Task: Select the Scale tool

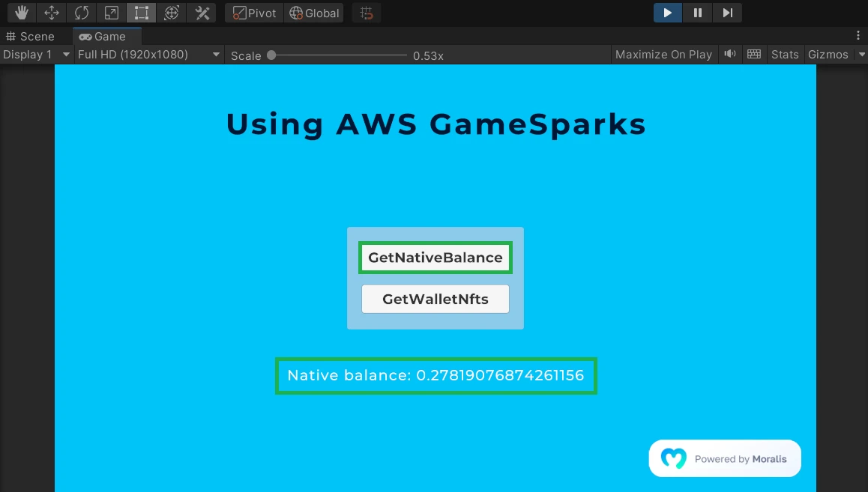Action: (x=111, y=13)
